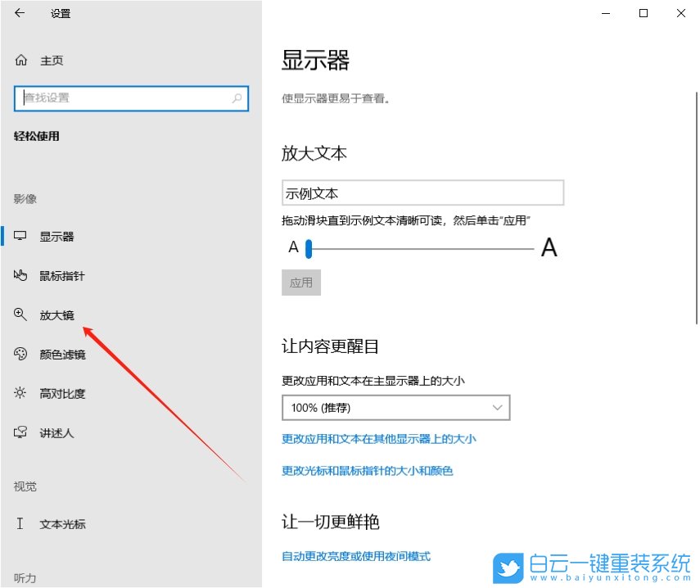
Task: Select the 听力 (Hearing) section header
Action: [24, 580]
